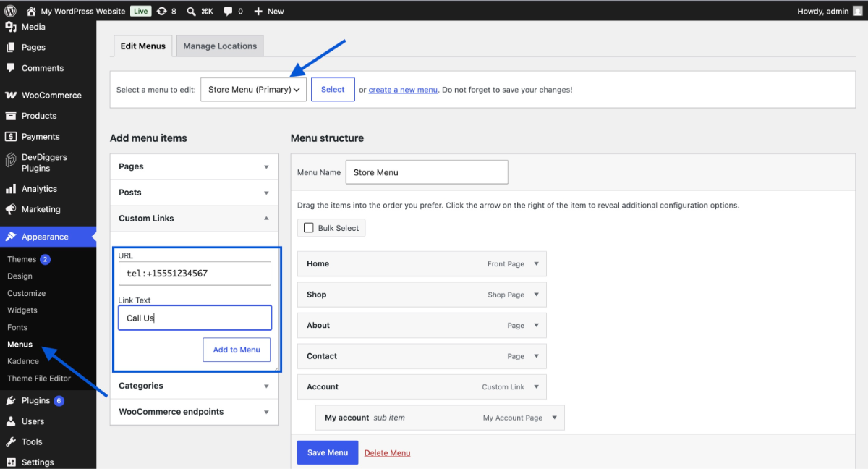Screen dimensions: 868x469
Task: Click the Add to Menu button
Action: click(237, 350)
